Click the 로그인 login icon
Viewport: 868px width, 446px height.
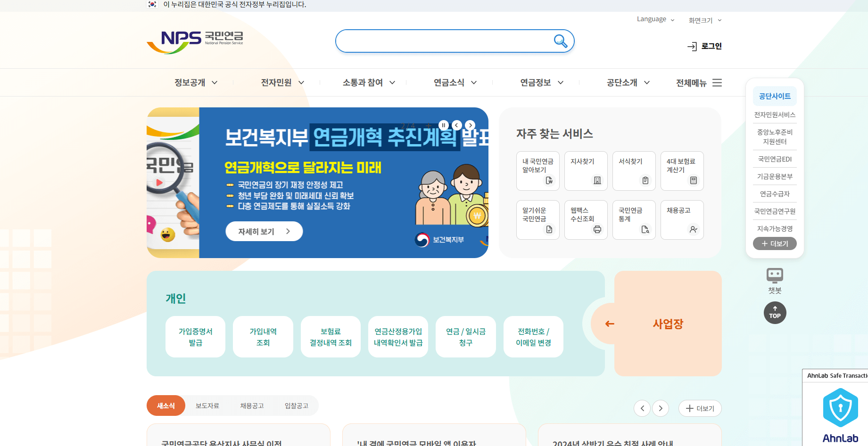(692, 46)
